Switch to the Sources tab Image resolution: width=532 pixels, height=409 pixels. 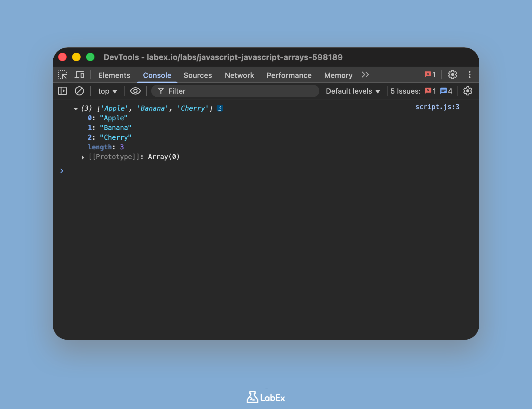[198, 75]
